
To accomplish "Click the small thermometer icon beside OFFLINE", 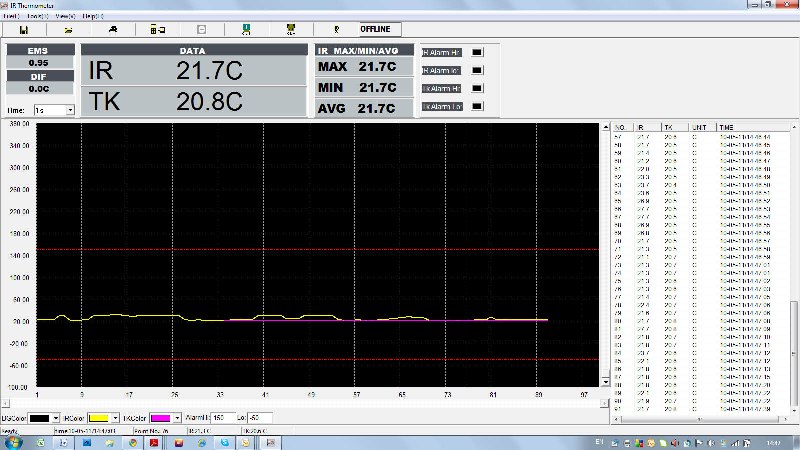I will coord(336,30).
